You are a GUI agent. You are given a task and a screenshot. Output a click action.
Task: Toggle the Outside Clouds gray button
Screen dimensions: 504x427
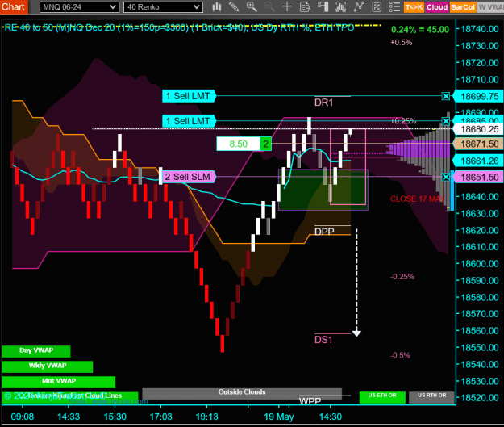click(x=242, y=393)
